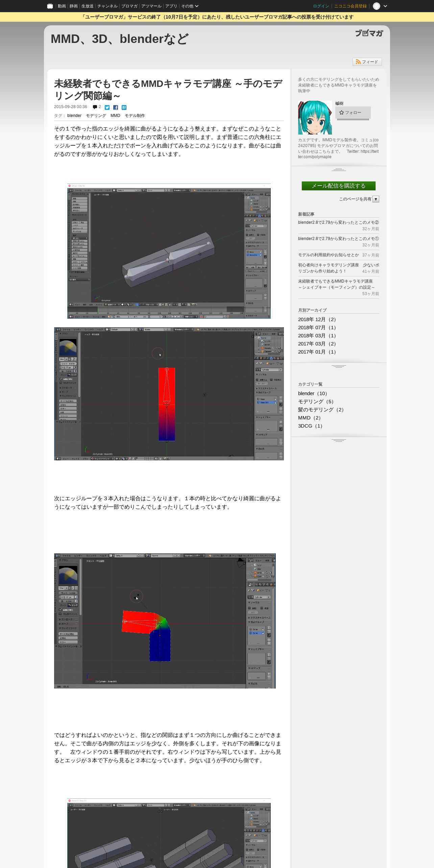The width and height of the screenshot is (434, 868).
Task: Click the blog title MMD、3D、blenderなど
Action: click(x=119, y=39)
